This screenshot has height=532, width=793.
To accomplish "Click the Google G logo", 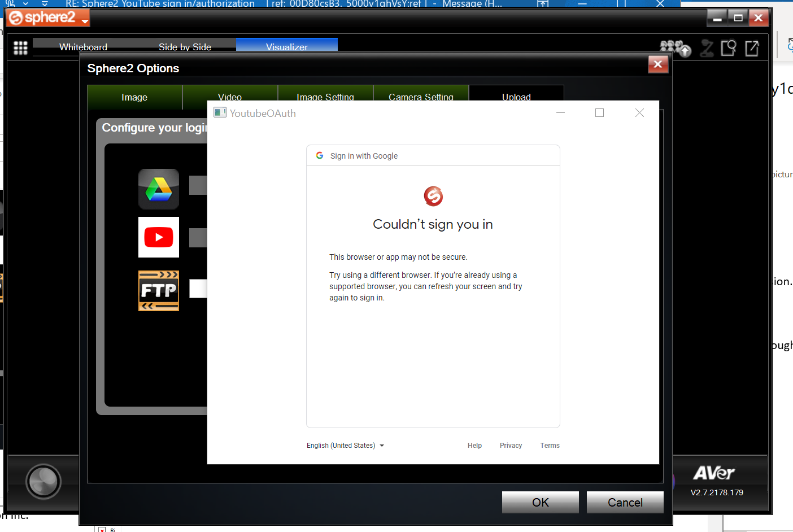I will (x=320, y=155).
